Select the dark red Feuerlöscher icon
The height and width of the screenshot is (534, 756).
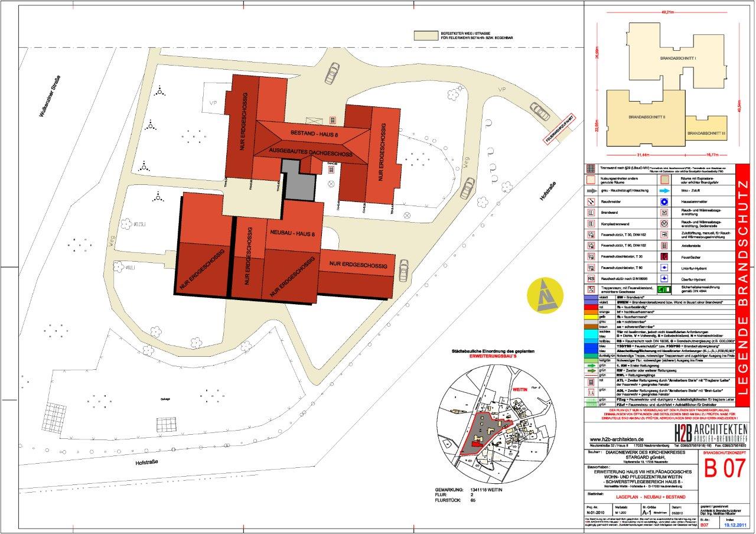664,256
